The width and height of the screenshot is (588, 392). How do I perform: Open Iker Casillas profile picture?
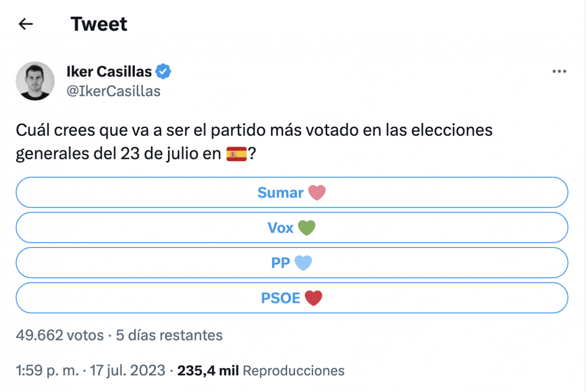click(35, 81)
